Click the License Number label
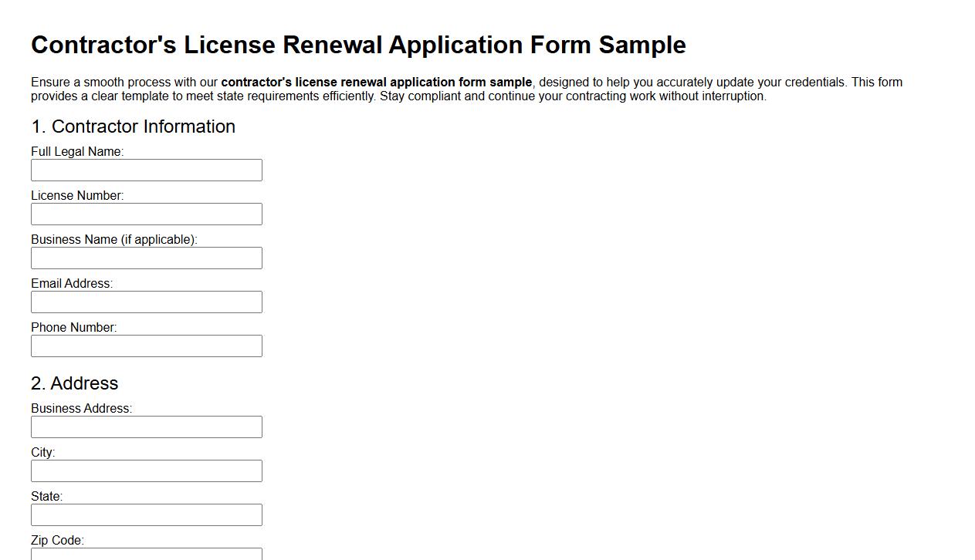Viewport: 975px width, 560px height. [x=76, y=195]
